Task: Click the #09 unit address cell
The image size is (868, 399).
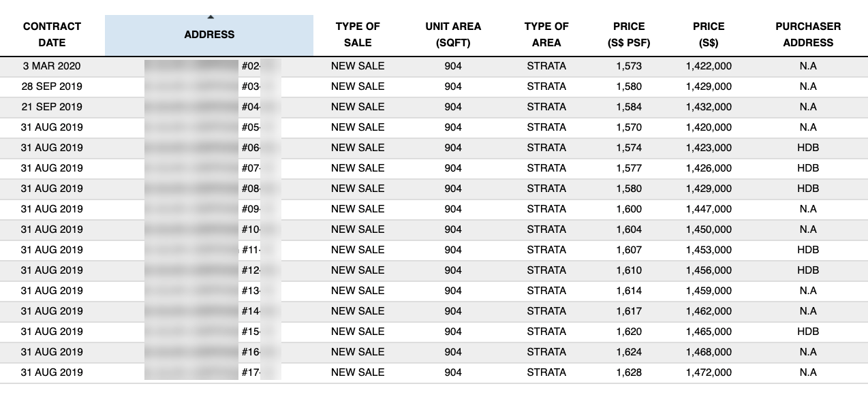Action: 213,209
